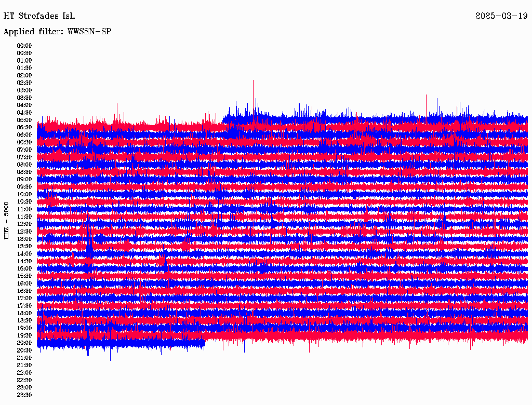
Task: Click the 09:00 time label
Action: coord(24,180)
